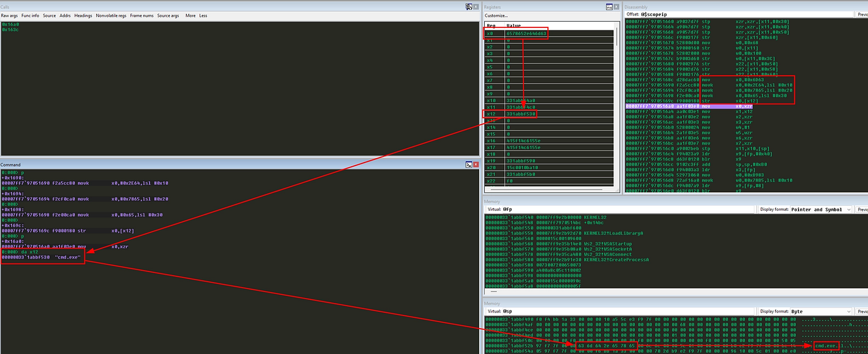Open the Byte display format dropdown
Screen dimensions: 868x354
tap(821, 311)
